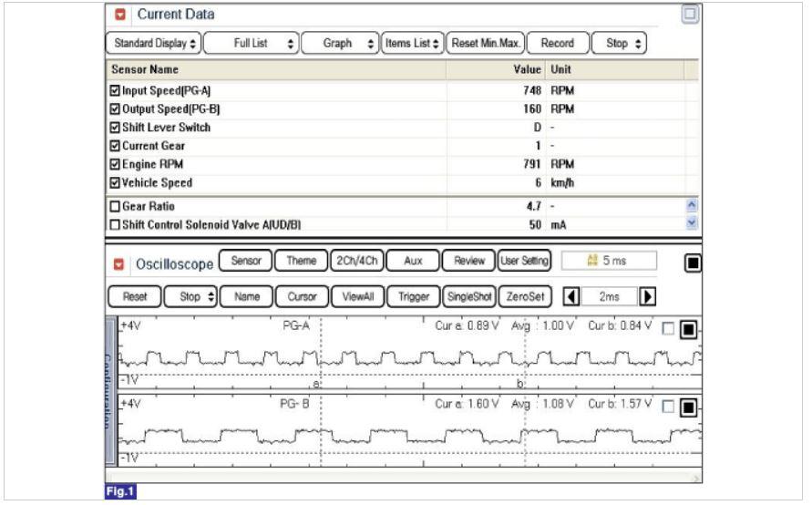Click black square icon on PG-A channel
812x505 pixels.
click(x=688, y=329)
